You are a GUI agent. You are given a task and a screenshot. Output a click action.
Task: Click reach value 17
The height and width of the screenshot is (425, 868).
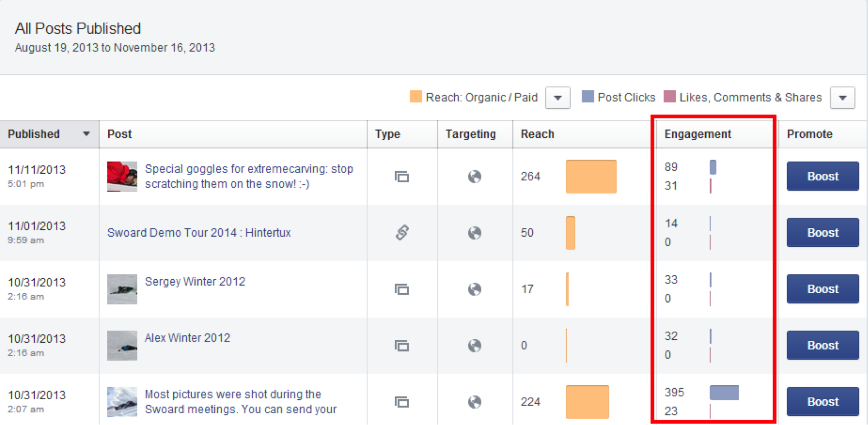pos(527,289)
